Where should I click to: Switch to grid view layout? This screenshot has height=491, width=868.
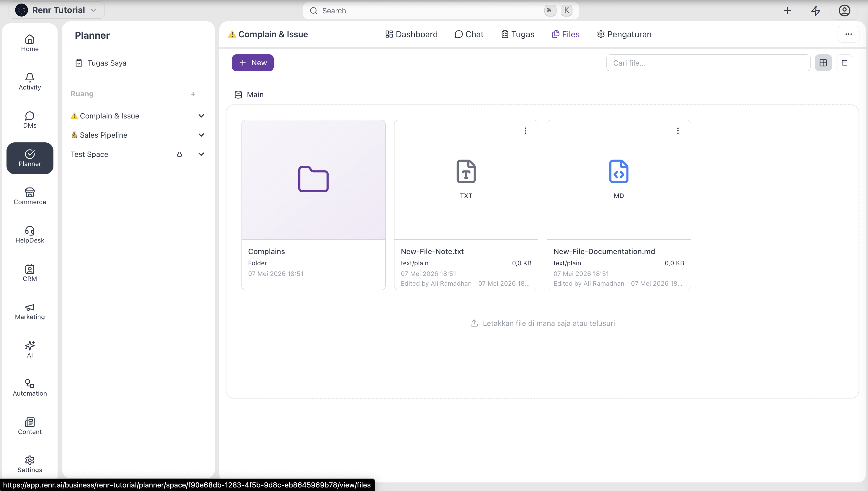[823, 63]
